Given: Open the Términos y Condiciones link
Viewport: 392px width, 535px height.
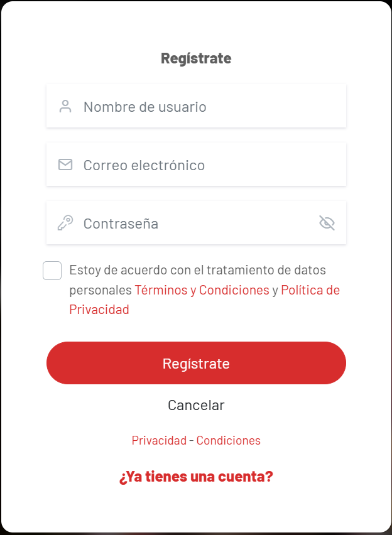Looking at the screenshot, I should [202, 290].
